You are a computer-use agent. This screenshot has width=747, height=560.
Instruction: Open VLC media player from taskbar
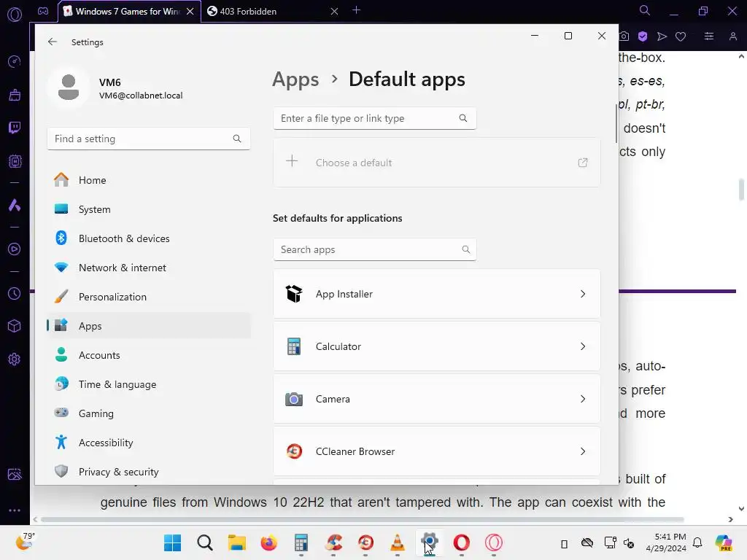[x=398, y=542]
